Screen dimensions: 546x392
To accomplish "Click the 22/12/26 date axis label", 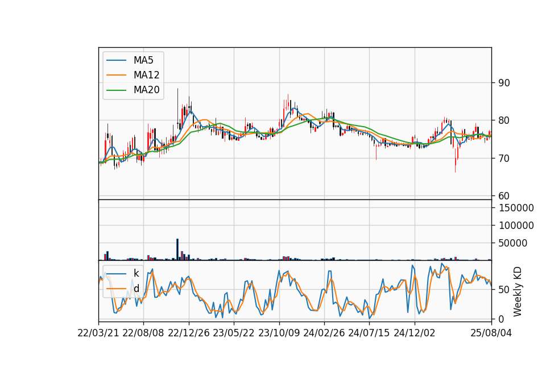I will pos(189,333).
